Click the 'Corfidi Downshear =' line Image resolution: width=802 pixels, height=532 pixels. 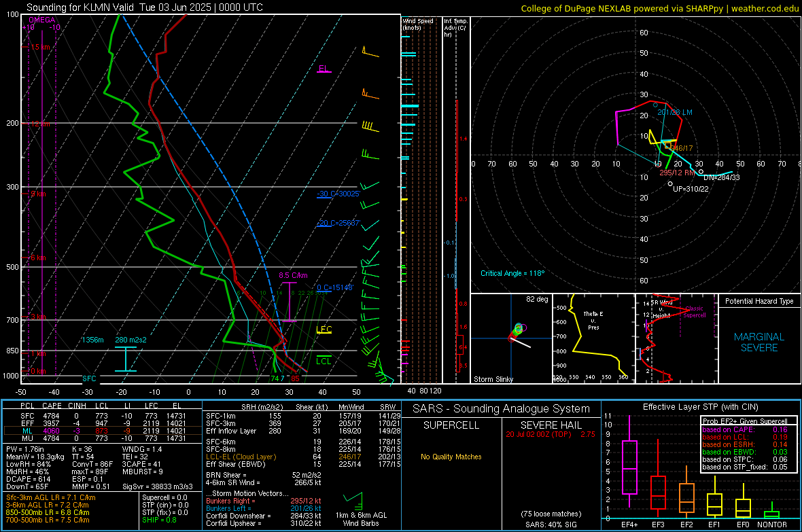[264, 516]
